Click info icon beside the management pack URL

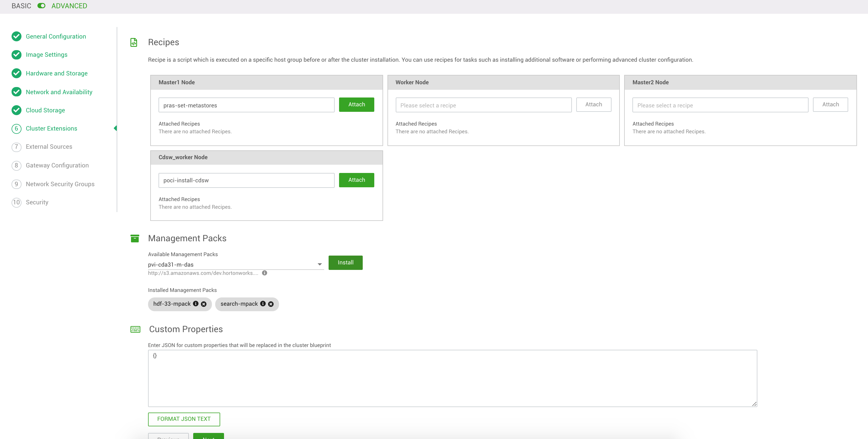(x=264, y=273)
